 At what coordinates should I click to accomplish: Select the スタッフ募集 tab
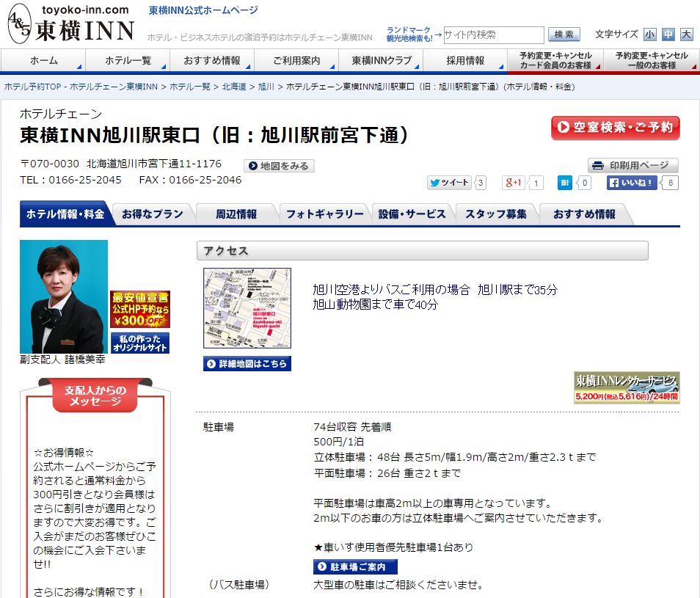pos(496,214)
